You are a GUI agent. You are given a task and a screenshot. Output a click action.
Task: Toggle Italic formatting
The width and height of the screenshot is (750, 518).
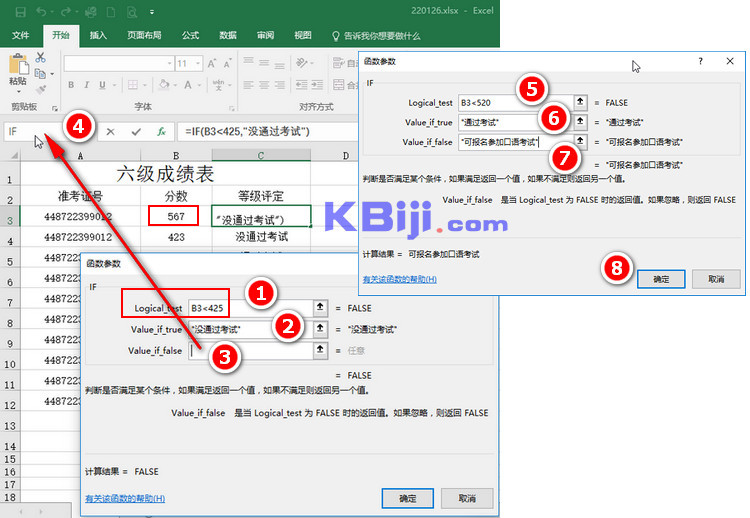pos(87,85)
